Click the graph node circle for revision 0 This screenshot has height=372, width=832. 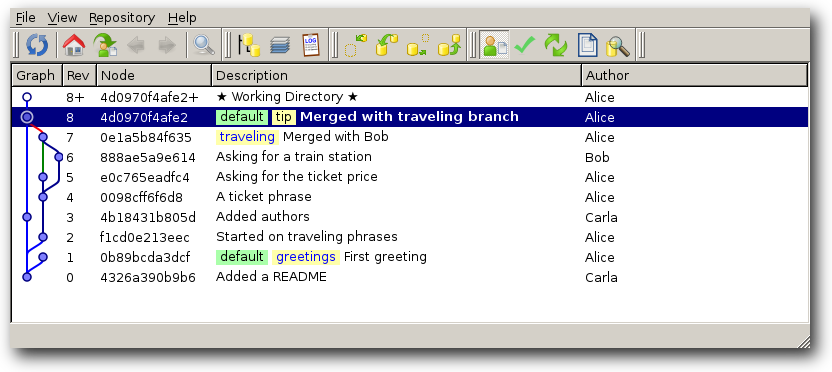[27, 277]
